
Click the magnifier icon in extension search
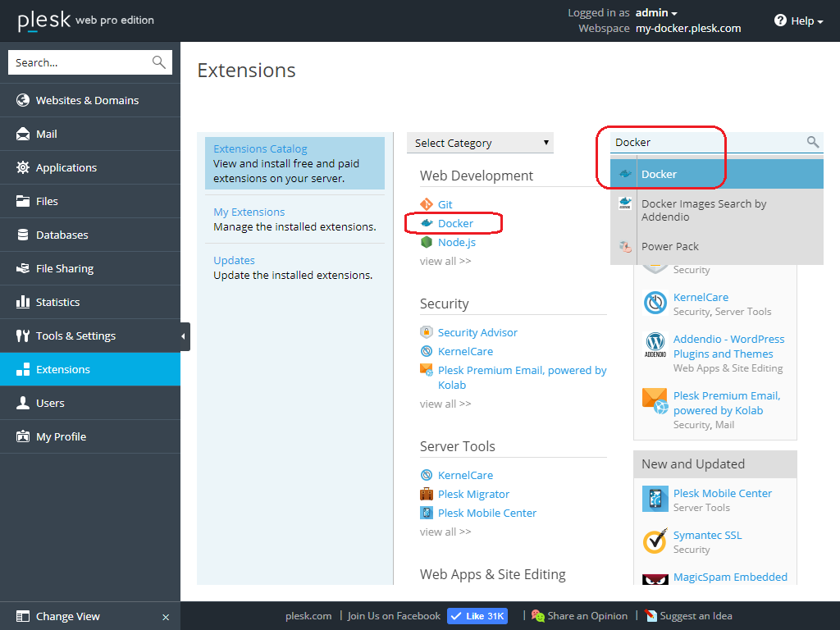pos(812,142)
